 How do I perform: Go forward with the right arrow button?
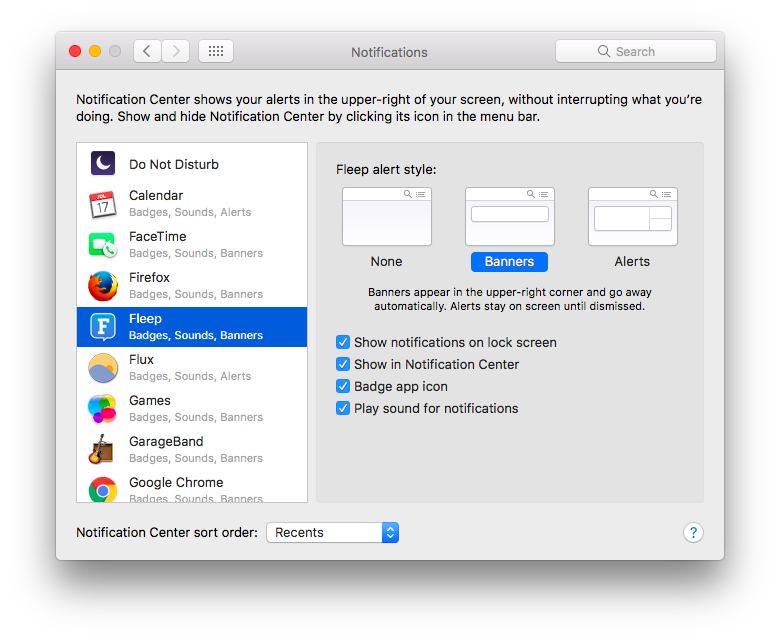coord(176,51)
